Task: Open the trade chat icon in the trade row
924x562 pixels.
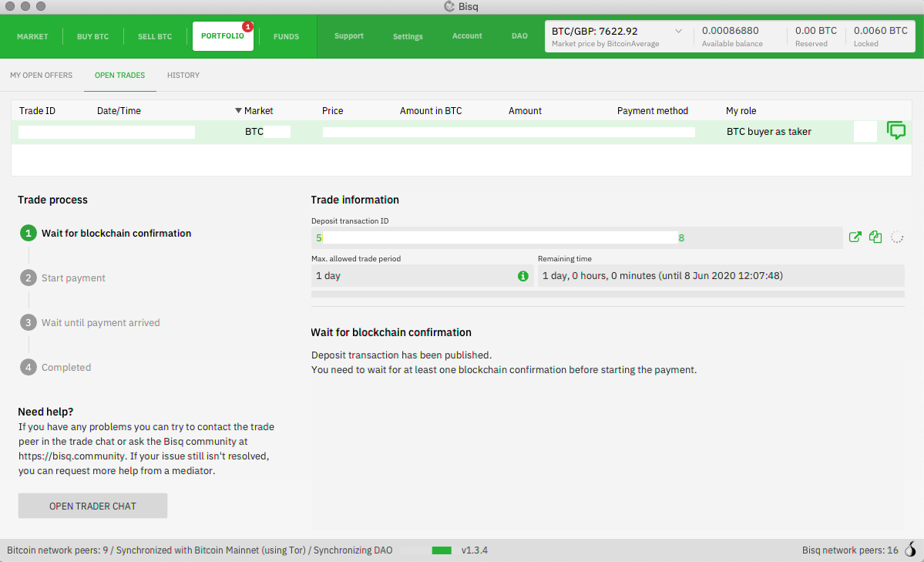Action: point(895,130)
